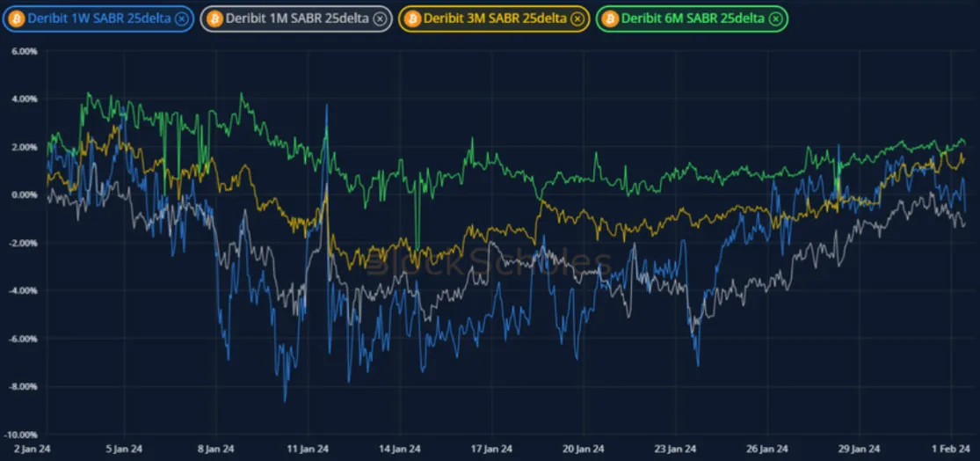This screenshot has height=461, width=980.
Task: Click the 2 Jan 24 date label
Action: (32, 449)
